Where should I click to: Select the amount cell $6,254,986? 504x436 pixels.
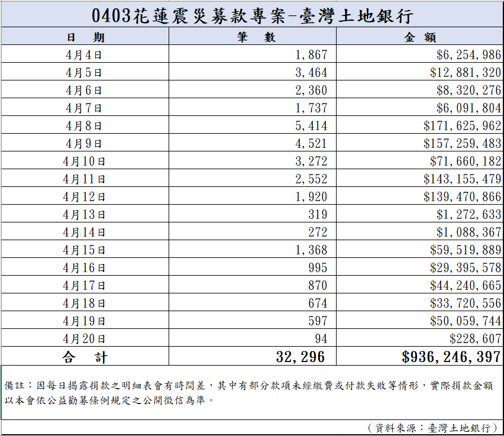coord(419,54)
